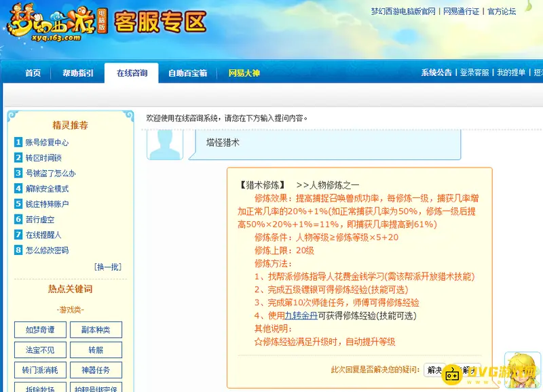Click the 修炼上限：20级 line
The image size is (543, 392).
(284, 250)
